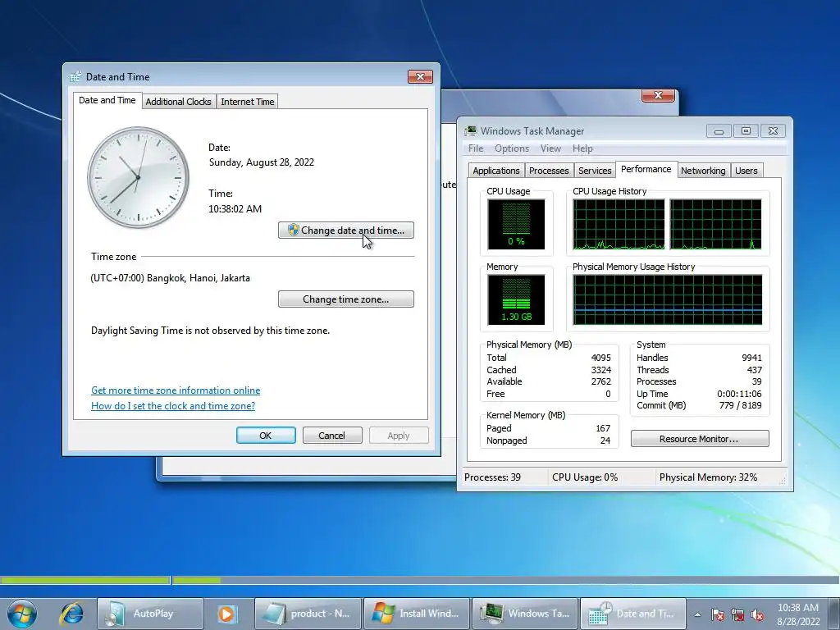Switch to Install Windows taskbar window
This screenshot has width=840, height=630.
417,614
